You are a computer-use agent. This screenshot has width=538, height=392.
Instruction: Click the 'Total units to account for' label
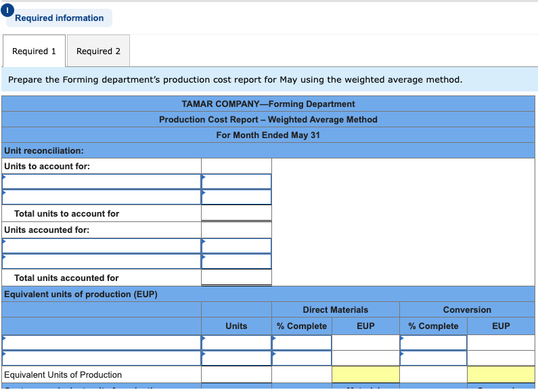pyautogui.click(x=66, y=213)
